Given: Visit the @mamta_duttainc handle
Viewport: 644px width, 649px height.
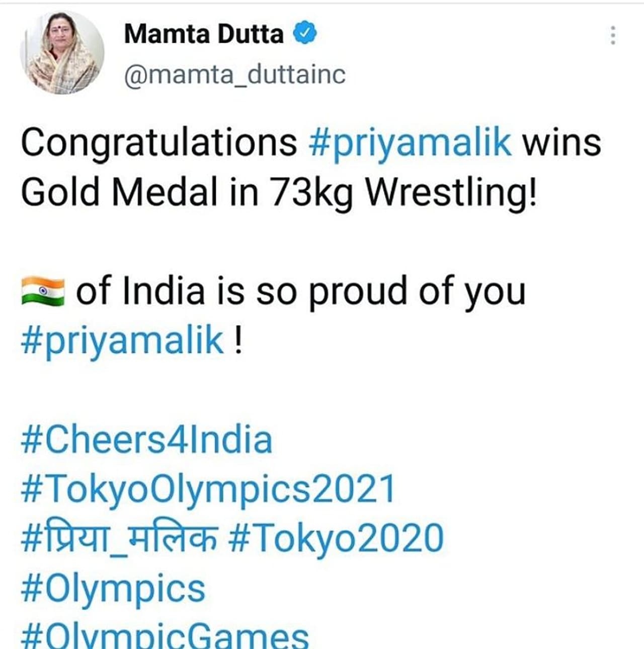Looking at the screenshot, I should (x=234, y=75).
